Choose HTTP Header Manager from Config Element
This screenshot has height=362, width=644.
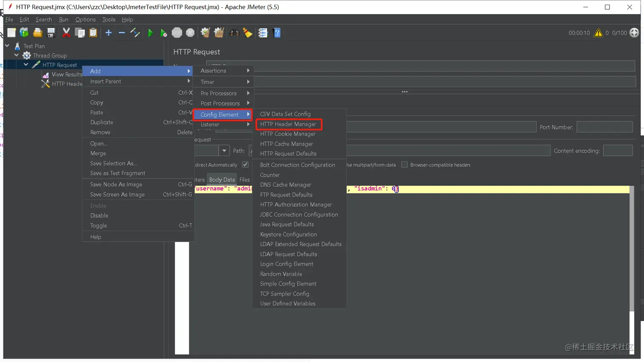288,124
